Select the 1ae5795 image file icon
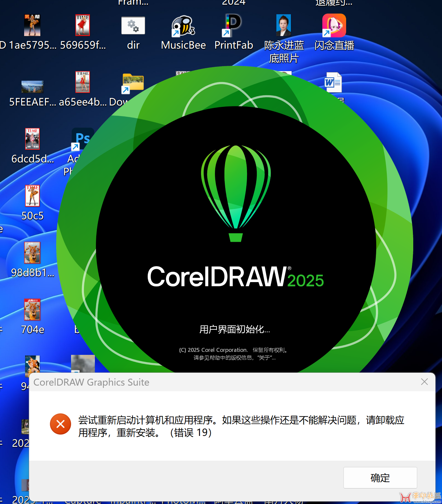Screen dimensions: 442x504 click(x=32, y=26)
